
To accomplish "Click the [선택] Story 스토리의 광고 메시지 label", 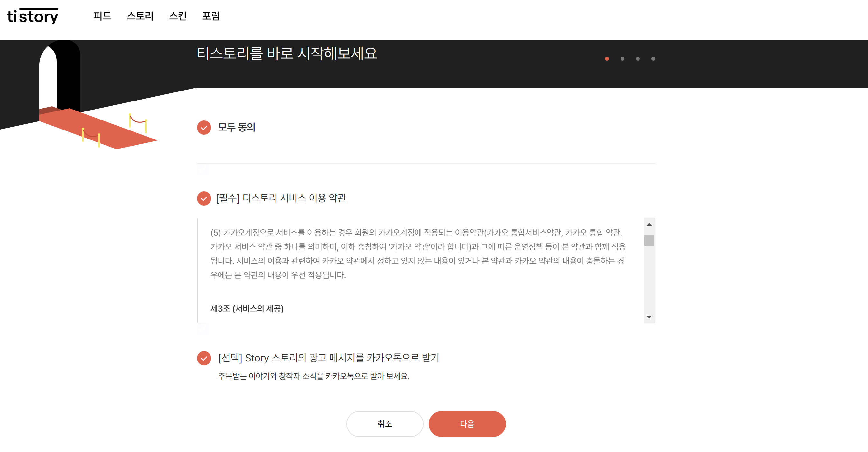I will coord(329,358).
